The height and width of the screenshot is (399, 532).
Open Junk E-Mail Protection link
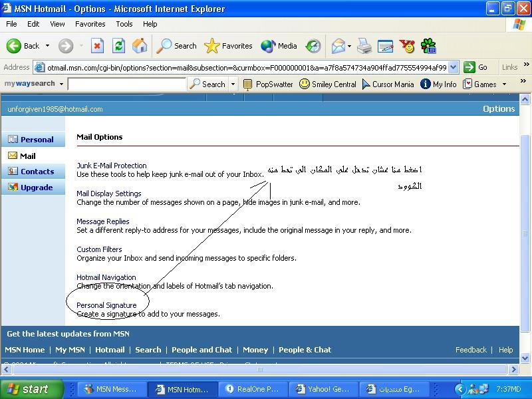point(112,166)
